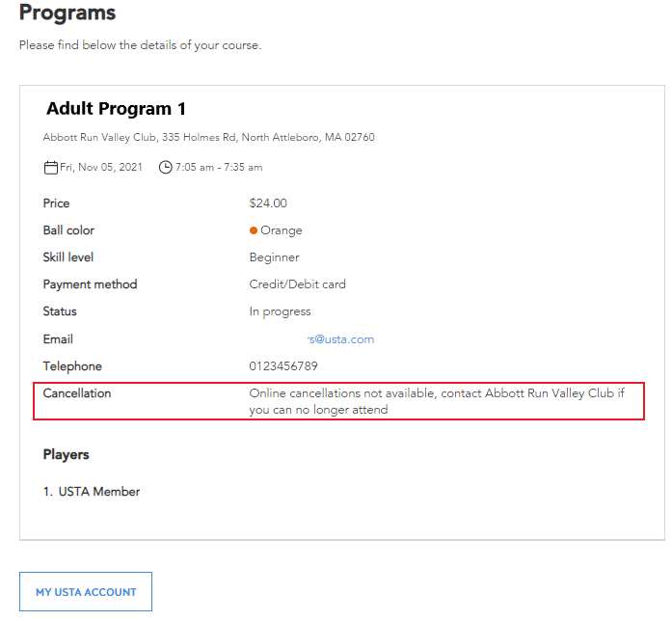672x621 pixels.
Task: Click the online cancellations notice text
Action: tap(437, 401)
